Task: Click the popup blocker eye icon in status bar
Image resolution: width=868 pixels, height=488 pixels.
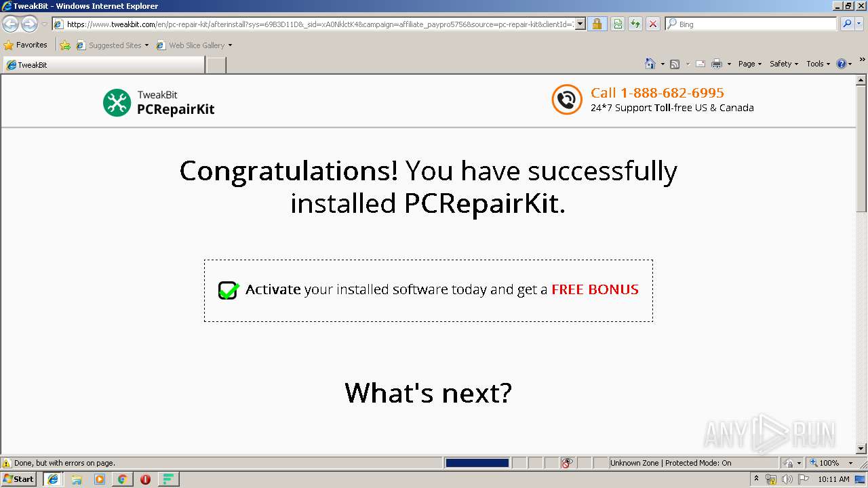Action: click(567, 463)
